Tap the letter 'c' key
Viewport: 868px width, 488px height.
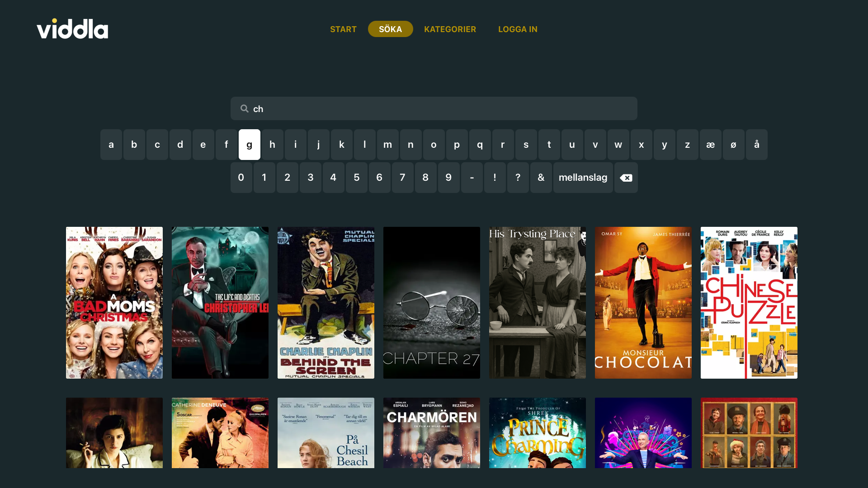click(157, 145)
